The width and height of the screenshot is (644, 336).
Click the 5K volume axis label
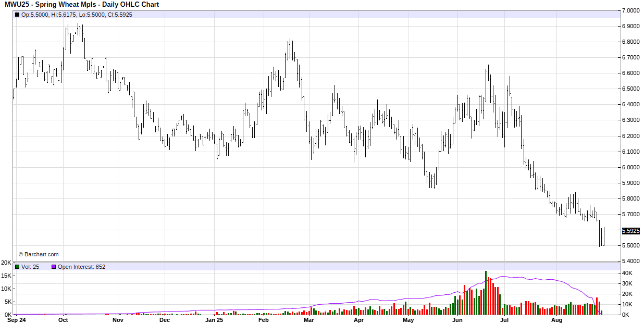pos(8,302)
